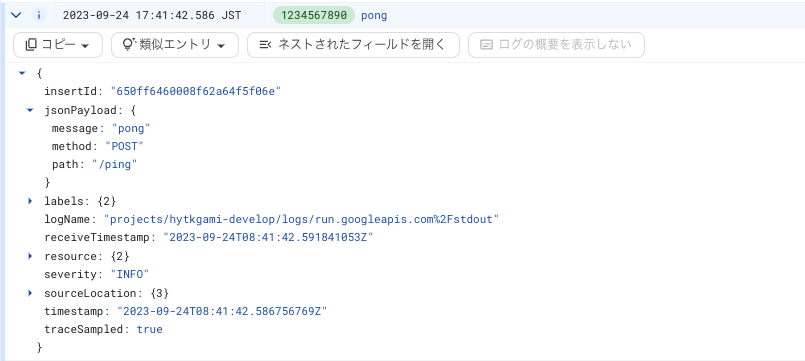
Task: Click the pong summary text in header
Action: pos(374,16)
